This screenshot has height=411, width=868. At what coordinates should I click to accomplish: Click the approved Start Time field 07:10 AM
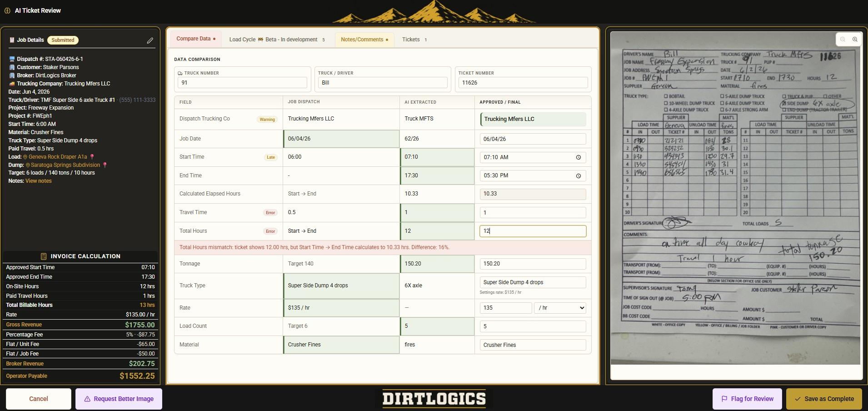click(x=533, y=157)
